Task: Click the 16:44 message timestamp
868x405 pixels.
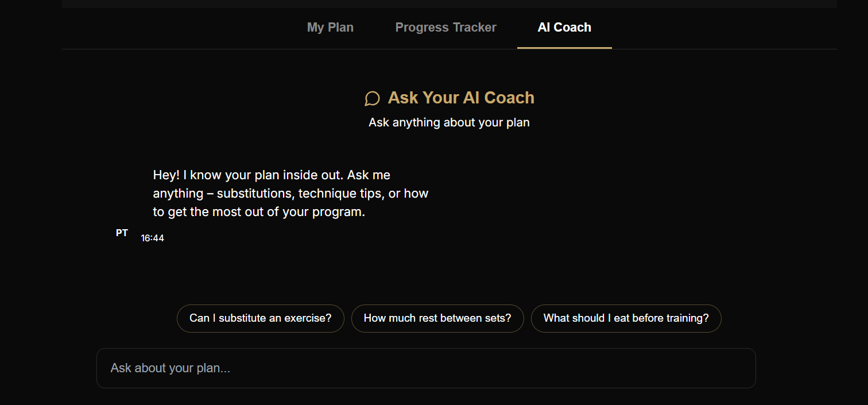Action: click(152, 237)
